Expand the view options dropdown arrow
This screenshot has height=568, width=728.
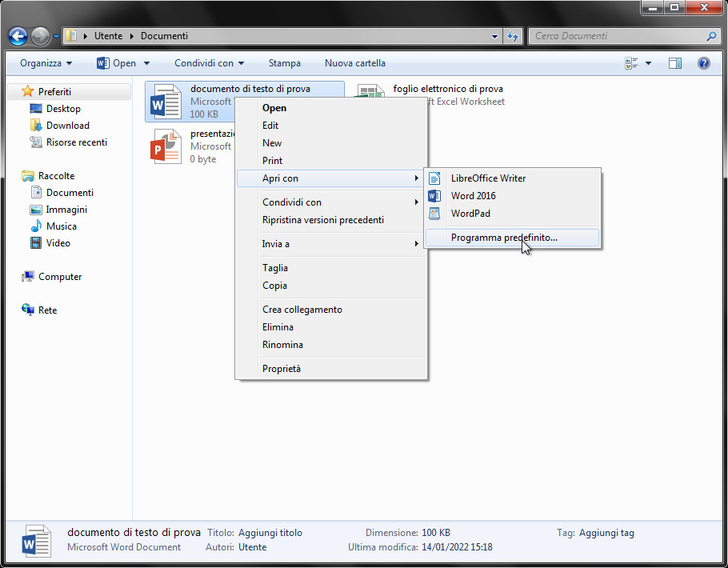tap(648, 63)
